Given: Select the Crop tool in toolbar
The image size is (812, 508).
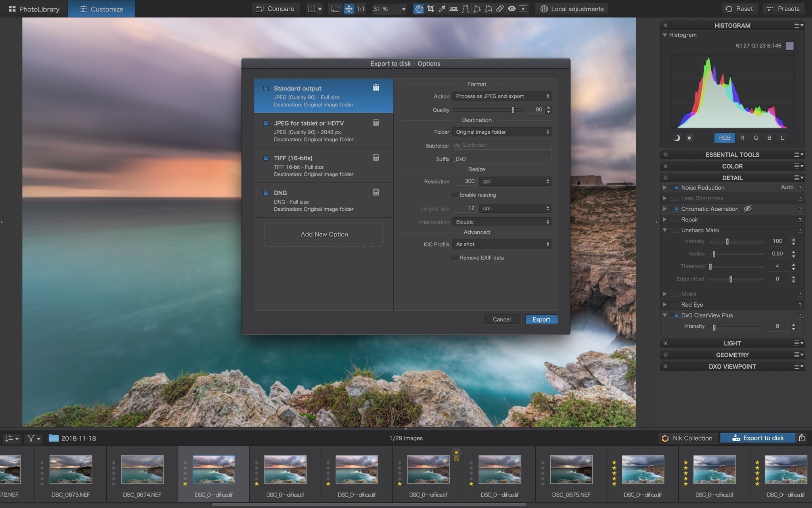Looking at the screenshot, I should pos(431,9).
